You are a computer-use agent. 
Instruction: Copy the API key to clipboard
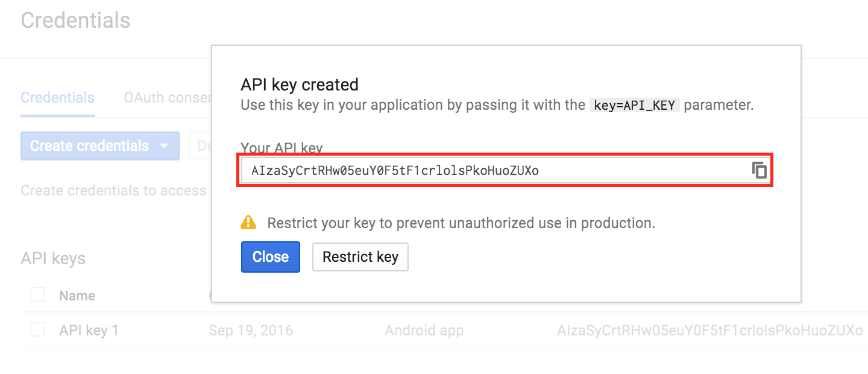(759, 170)
